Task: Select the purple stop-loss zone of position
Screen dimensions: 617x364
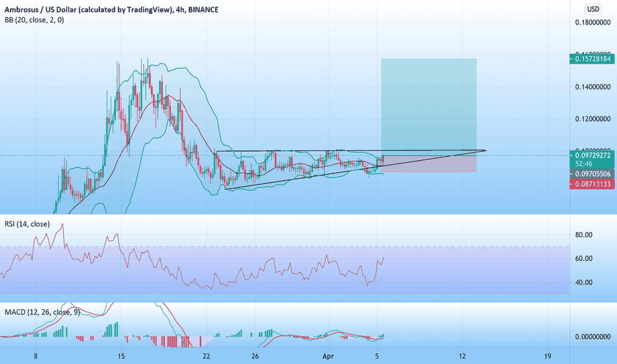Action: click(429, 164)
